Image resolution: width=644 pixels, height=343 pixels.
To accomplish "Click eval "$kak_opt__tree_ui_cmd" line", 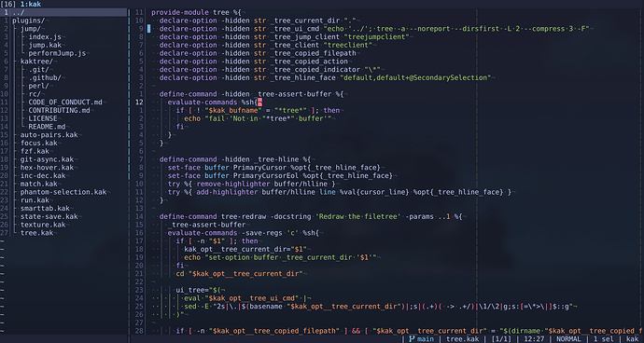I will pyautogui.click(x=245, y=298).
